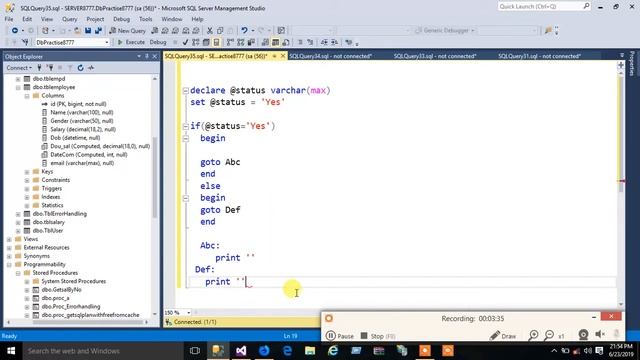Collapse the dbo.tblemployee table node

pos(18,87)
